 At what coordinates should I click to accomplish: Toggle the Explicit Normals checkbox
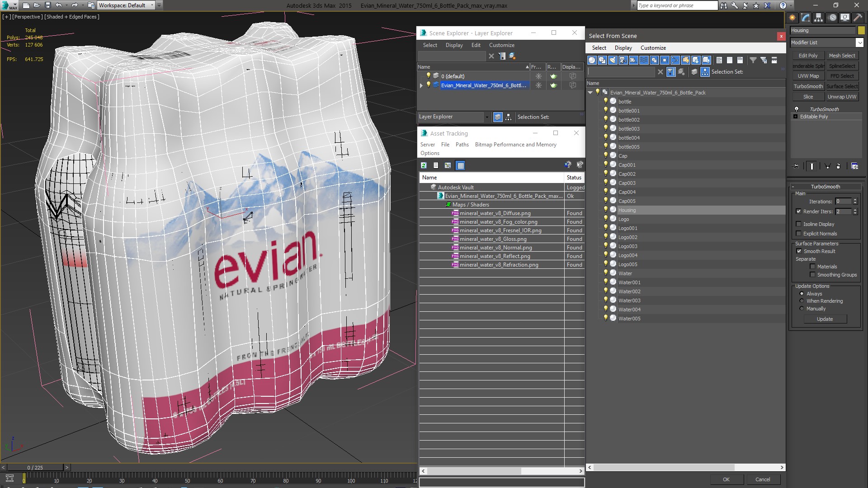(x=798, y=234)
